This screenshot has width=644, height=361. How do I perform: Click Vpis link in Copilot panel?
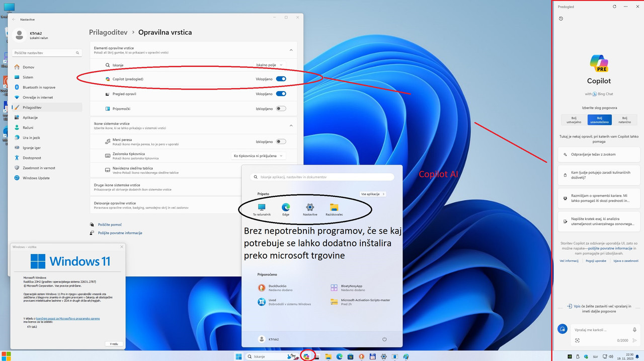pos(577,306)
